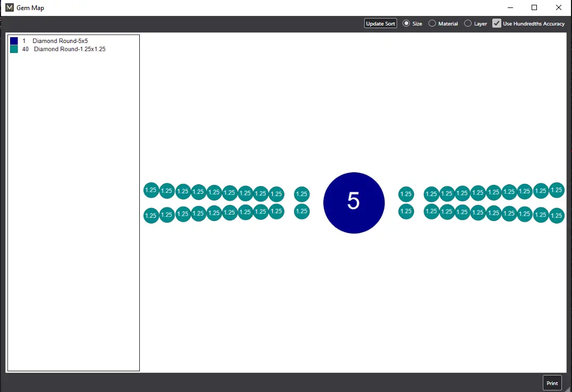Click the Update Sort button
The height and width of the screenshot is (392, 572).
pyautogui.click(x=380, y=23)
